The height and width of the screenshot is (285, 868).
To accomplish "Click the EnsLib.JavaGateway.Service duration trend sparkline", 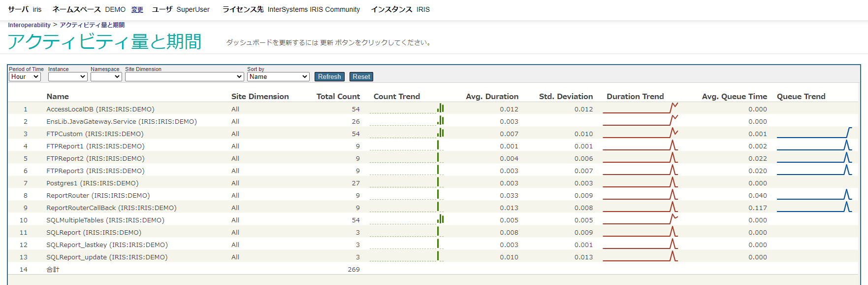I will pyautogui.click(x=640, y=121).
